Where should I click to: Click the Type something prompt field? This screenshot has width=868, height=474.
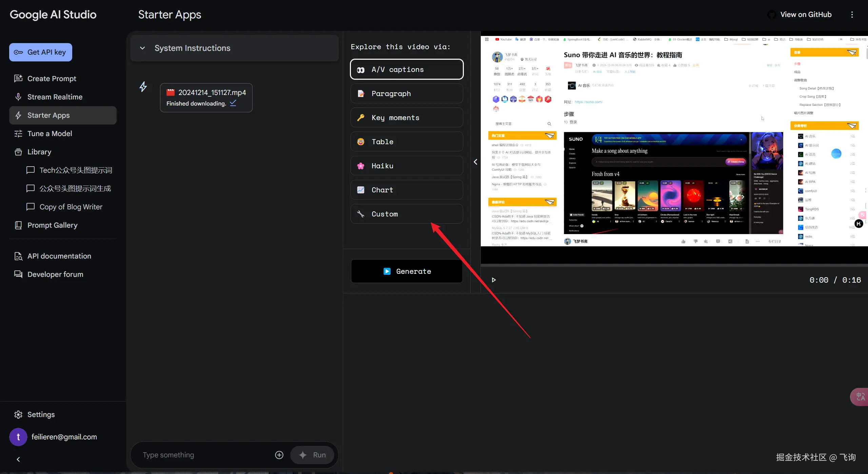coord(203,455)
